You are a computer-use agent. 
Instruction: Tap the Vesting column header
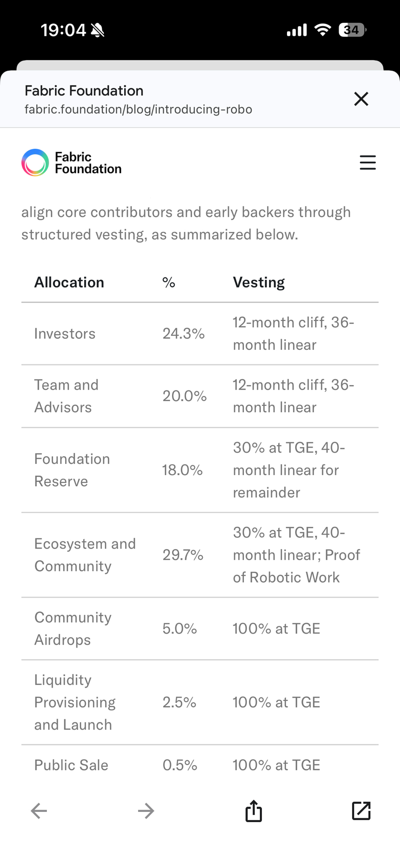[259, 282]
